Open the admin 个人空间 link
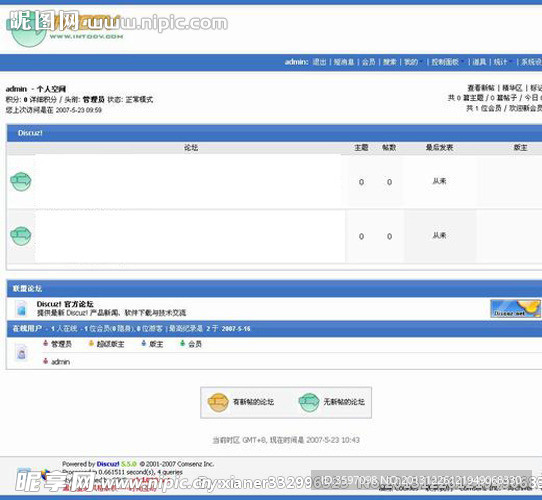 [51, 89]
